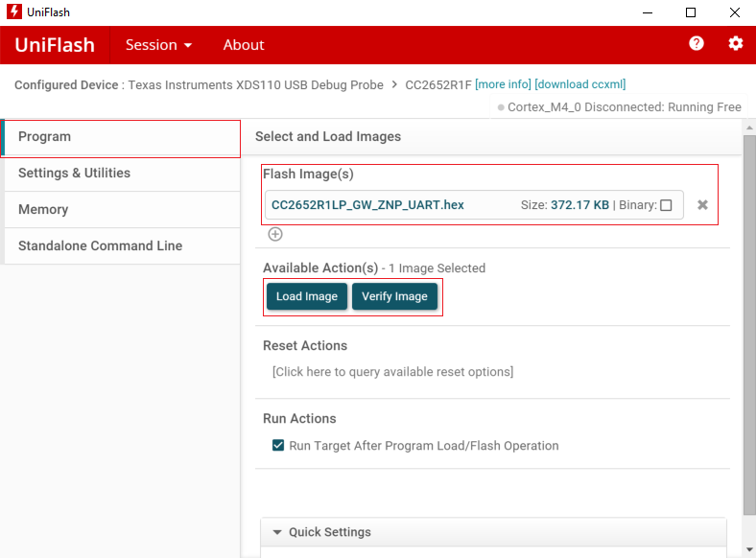Open Standalone Command Line section
The image size is (756, 558).
[100, 246]
